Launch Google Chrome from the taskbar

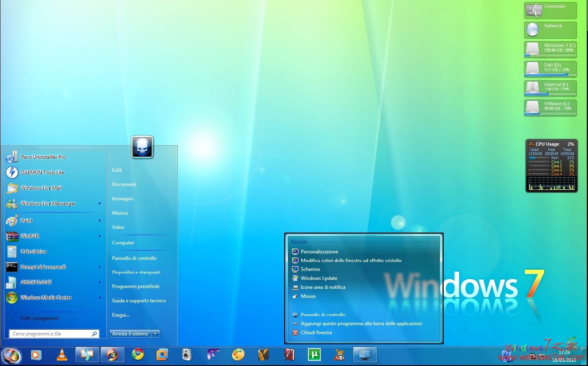(138, 355)
